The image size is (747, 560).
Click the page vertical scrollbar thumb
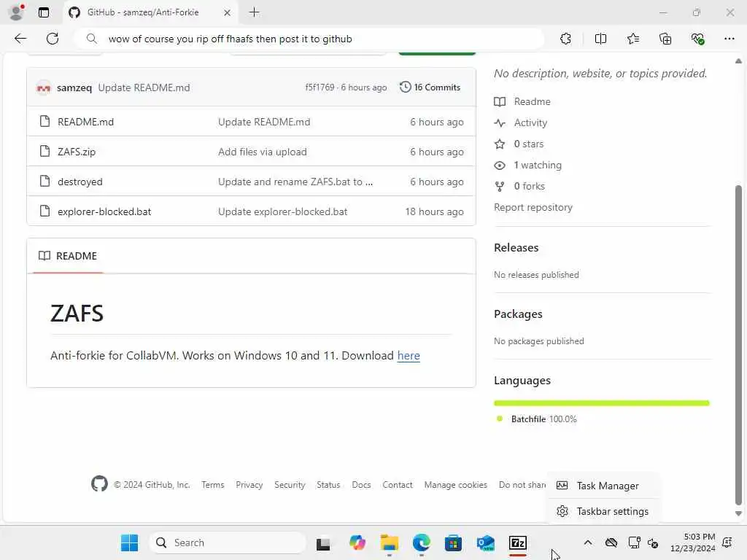(738, 345)
